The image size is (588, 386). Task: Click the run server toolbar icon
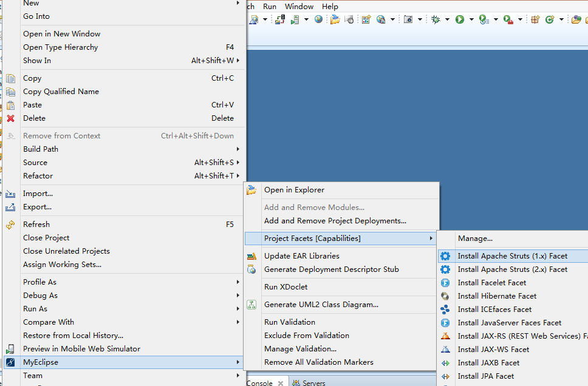coord(295,19)
